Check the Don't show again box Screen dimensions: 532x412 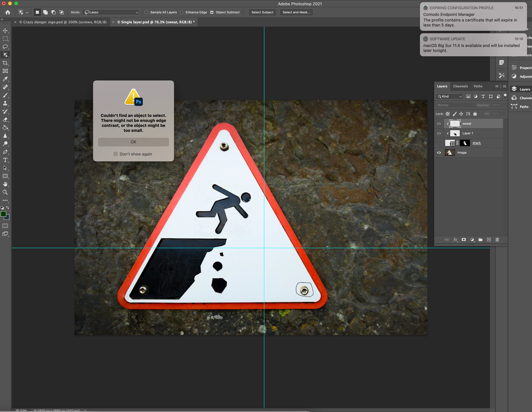click(x=116, y=154)
